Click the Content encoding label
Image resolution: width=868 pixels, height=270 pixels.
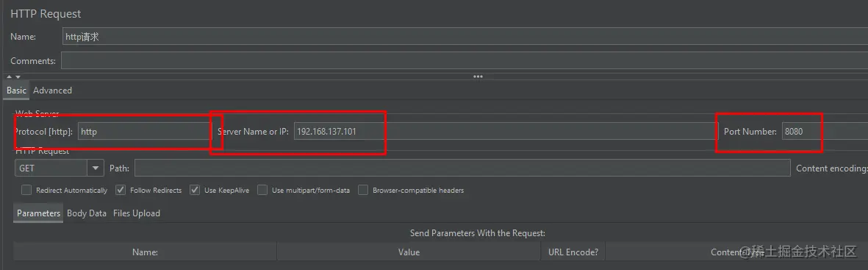pos(832,168)
